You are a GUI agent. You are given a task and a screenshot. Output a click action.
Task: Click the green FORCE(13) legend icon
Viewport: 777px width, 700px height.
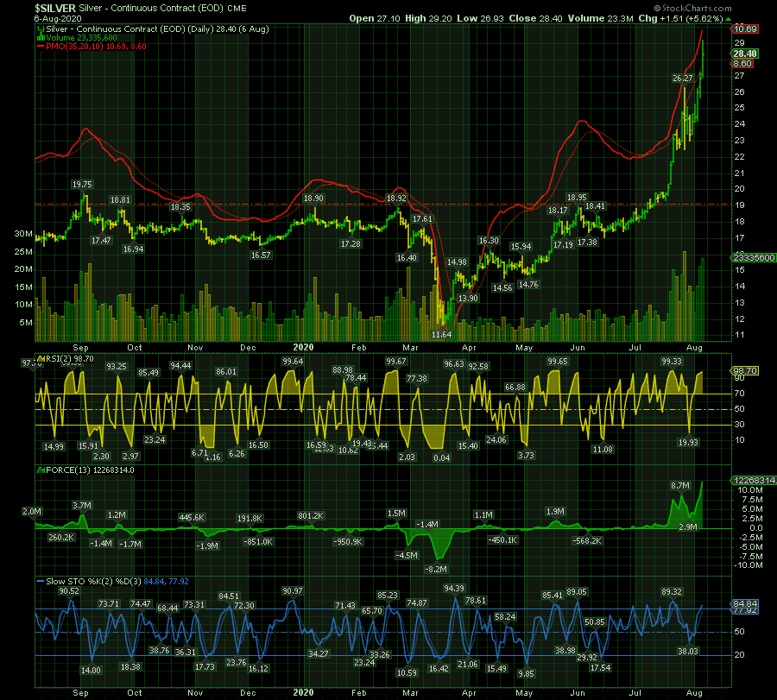pos(39,470)
